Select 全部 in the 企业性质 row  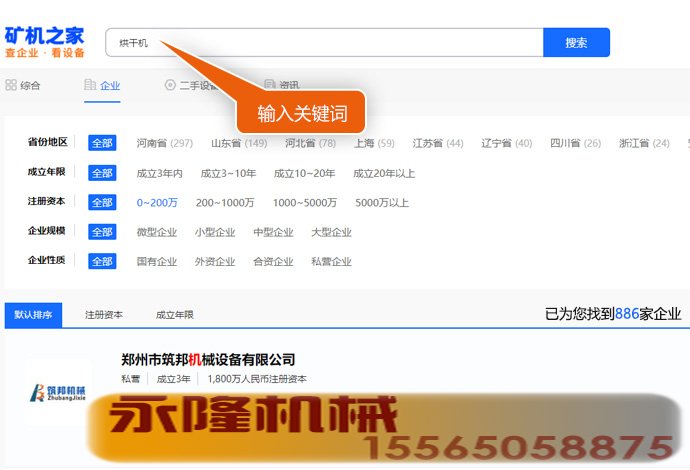[102, 261]
